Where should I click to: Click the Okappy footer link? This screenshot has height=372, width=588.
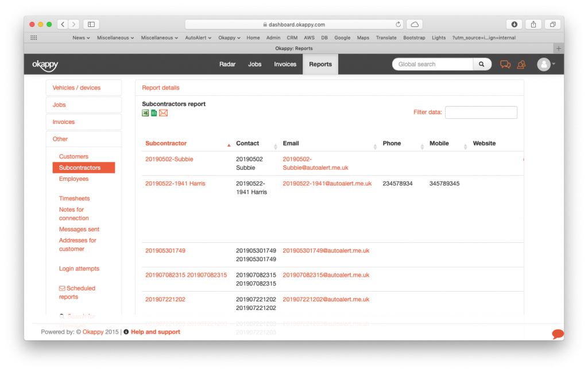tap(93, 332)
